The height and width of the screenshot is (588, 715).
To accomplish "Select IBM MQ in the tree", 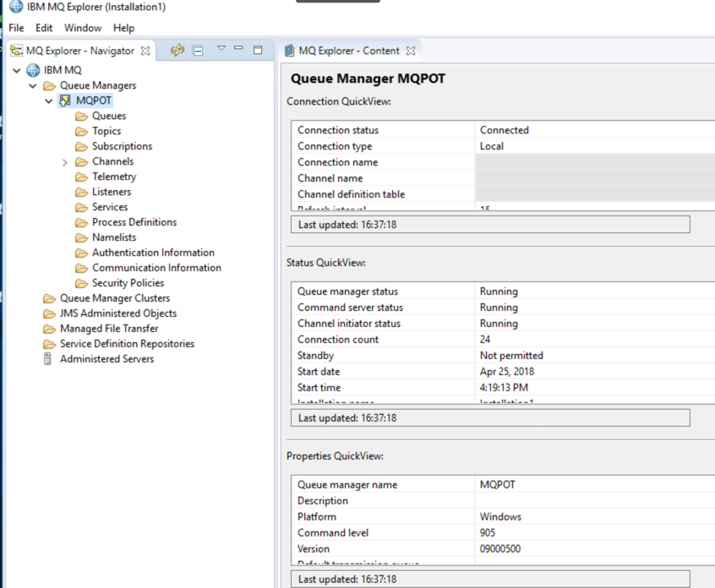I will click(x=63, y=70).
